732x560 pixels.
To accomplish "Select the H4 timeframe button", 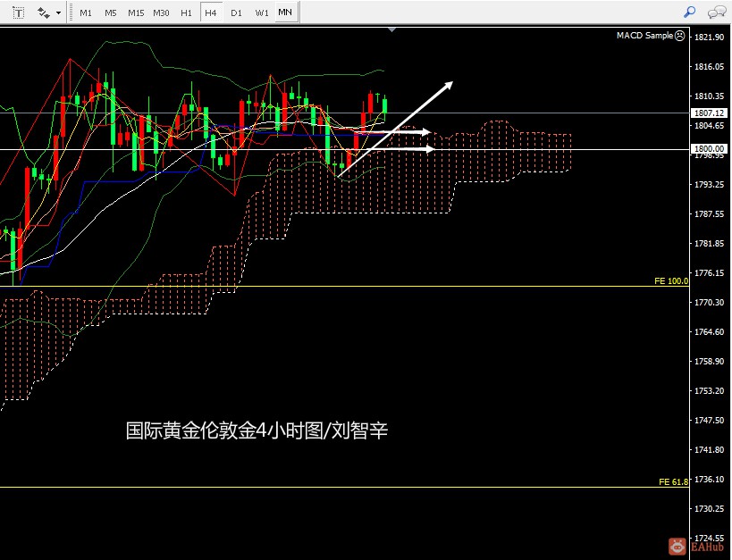I will coord(211,13).
